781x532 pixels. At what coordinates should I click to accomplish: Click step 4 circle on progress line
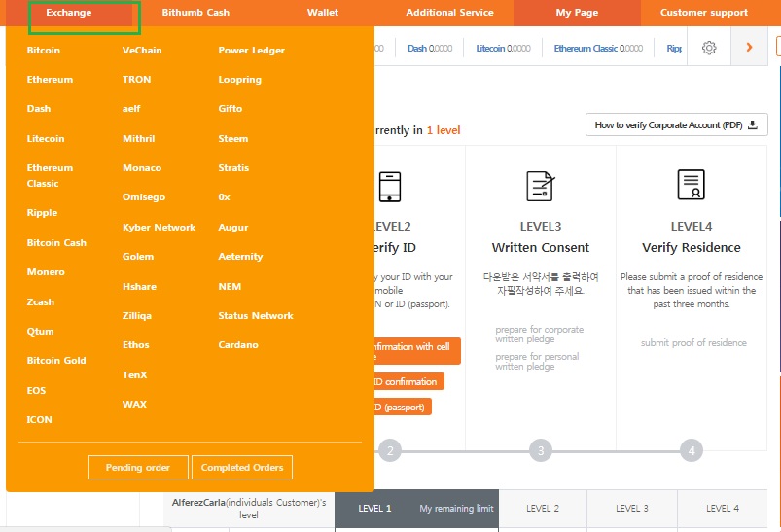(x=692, y=451)
